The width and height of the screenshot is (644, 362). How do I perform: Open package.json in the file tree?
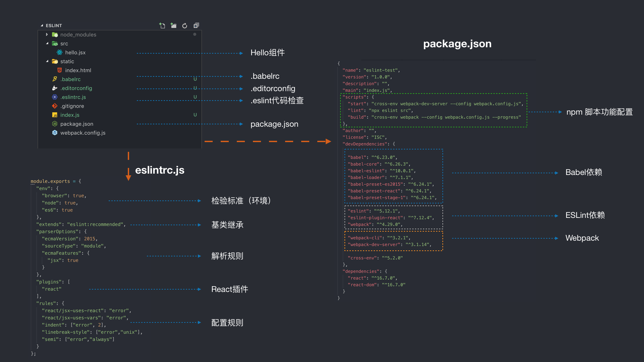tap(77, 124)
